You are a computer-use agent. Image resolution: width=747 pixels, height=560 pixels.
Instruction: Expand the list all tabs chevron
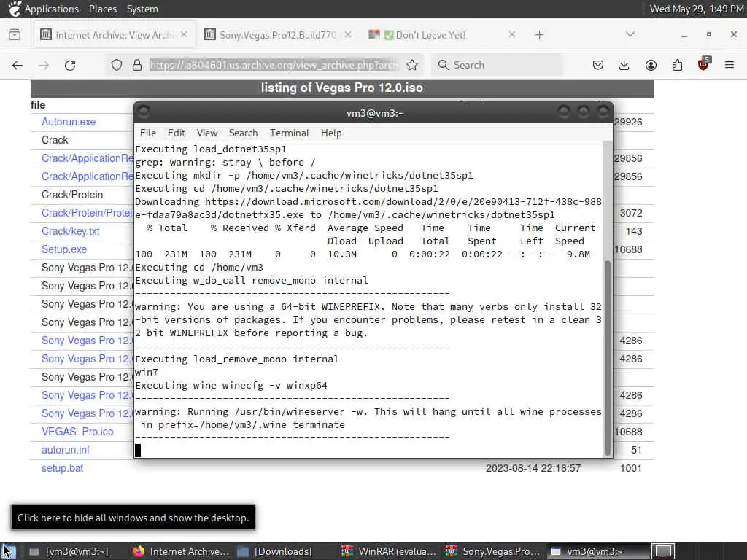630,35
